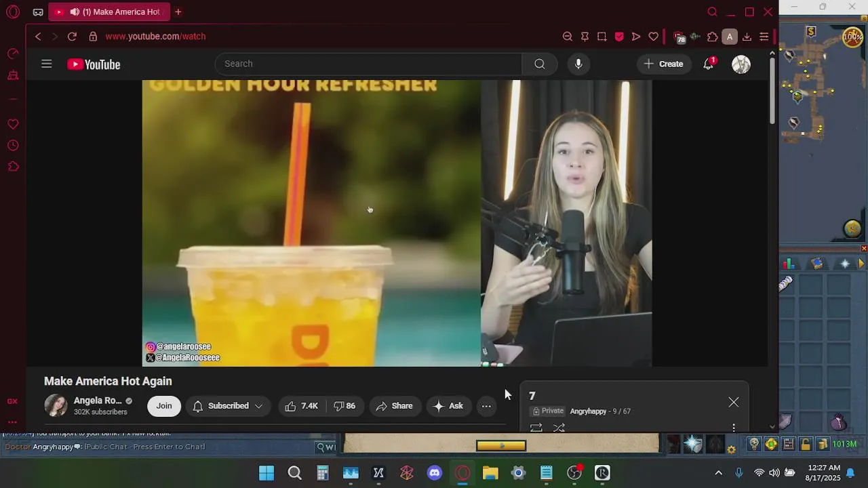
Task: Open the game quest journal tab
Action: (x=816, y=264)
